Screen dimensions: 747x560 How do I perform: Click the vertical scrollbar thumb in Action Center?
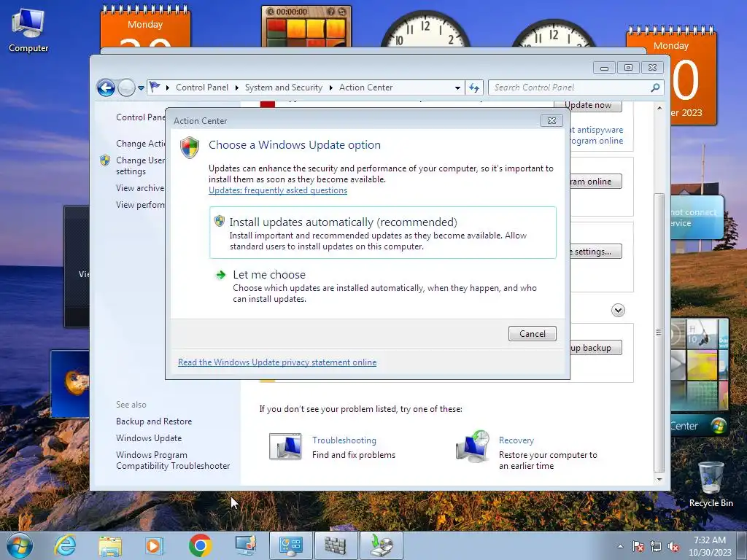click(659, 332)
